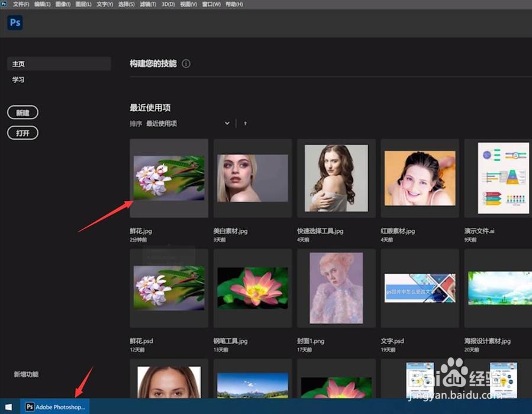The height and width of the screenshot is (414, 532).
Task: Click the Photoshop Ps home logo
Action: [15, 23]
